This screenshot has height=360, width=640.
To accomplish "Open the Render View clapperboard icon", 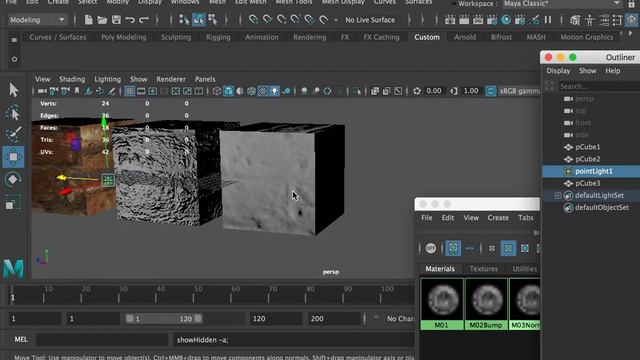I will (450, 20).
